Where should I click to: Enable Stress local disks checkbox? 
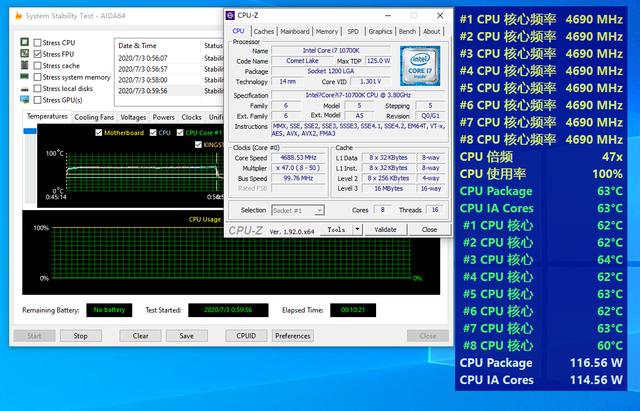tap(38, 89)
